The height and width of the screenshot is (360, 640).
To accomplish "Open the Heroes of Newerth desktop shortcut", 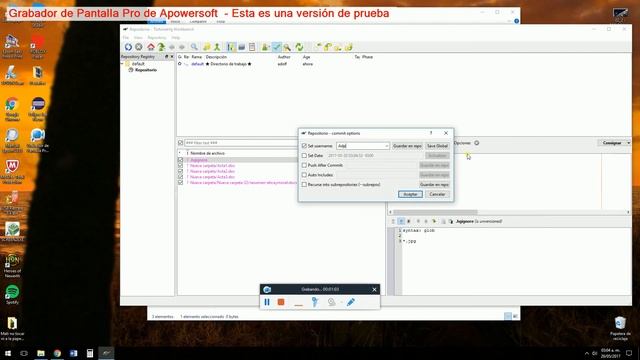I will 12,265.
